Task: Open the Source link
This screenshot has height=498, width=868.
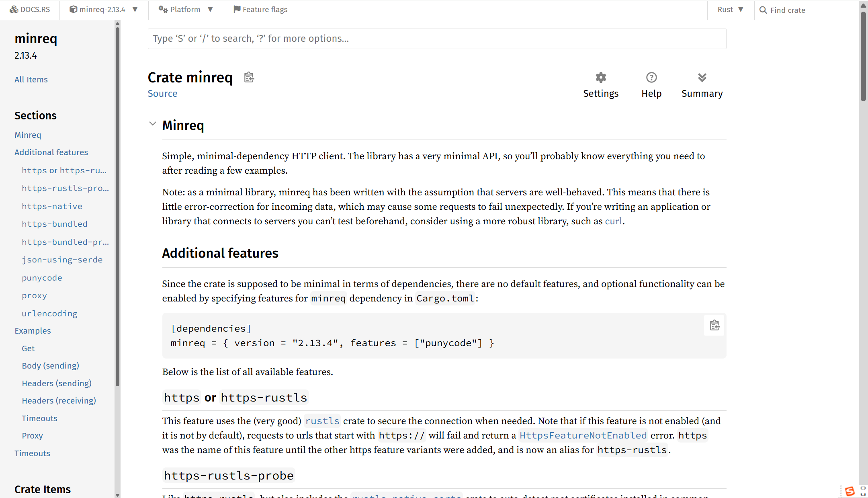Action: coord(162,94)
